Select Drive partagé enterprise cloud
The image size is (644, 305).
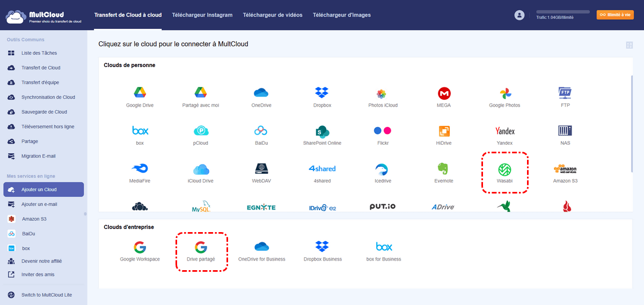point(201,251)
